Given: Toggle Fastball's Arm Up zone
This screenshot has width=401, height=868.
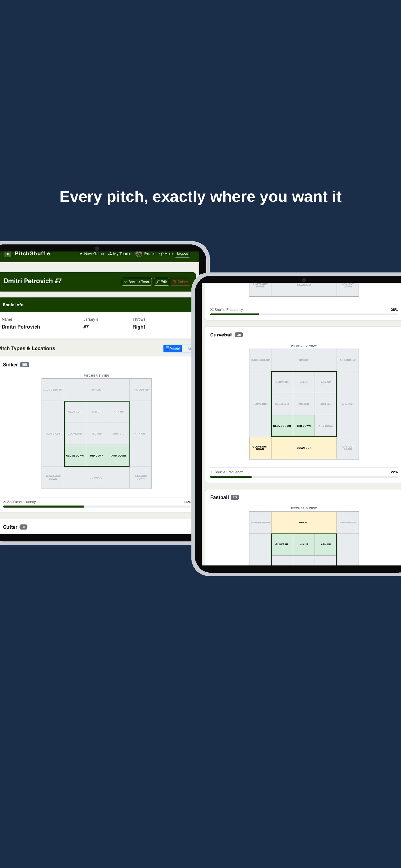Looking at the screenshot, I should point(326,544).
